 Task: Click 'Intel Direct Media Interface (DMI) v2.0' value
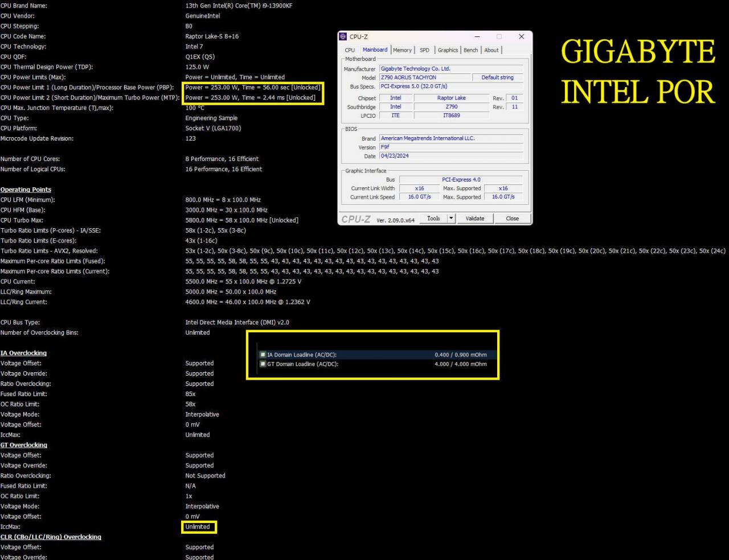(x=237, y=323)
